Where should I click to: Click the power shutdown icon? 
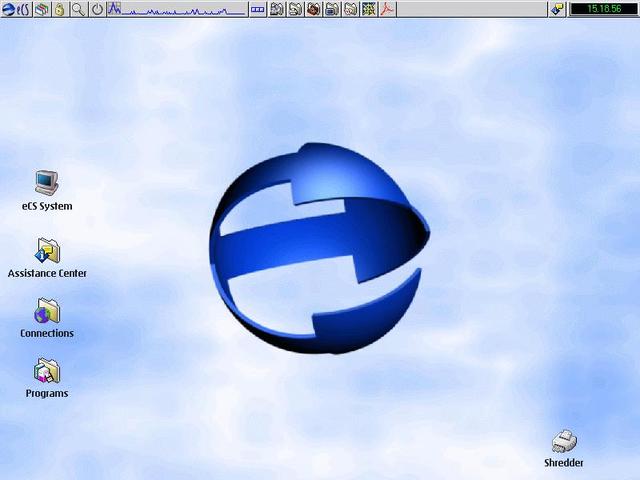tap(97, 9)
